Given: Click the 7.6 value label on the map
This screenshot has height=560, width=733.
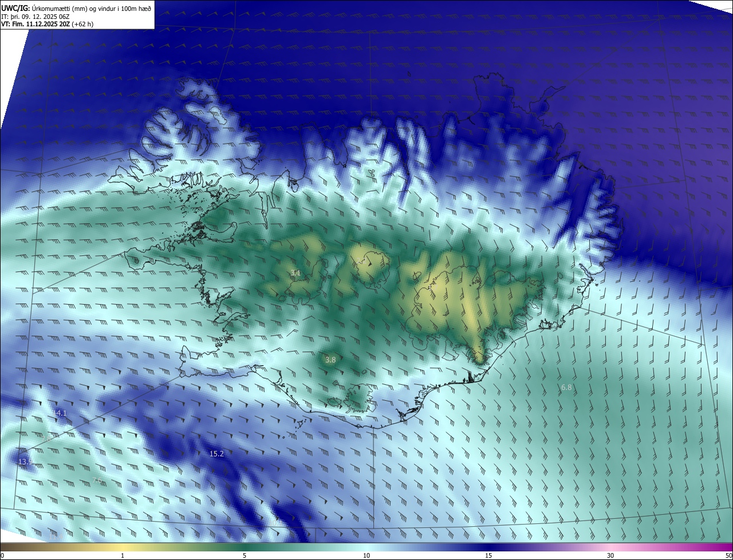Looking at the screenshot, I should [x=97, y=480].
